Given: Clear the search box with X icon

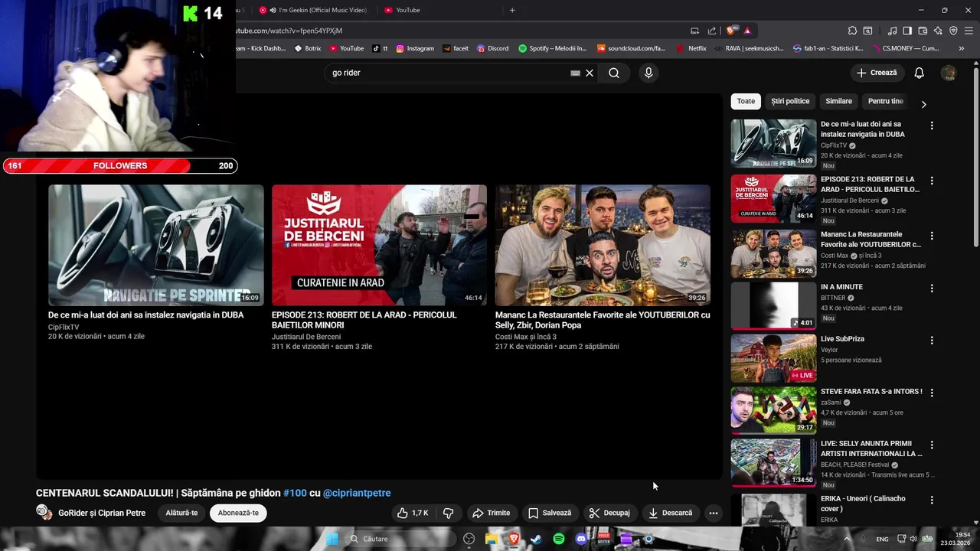Looking at the screenshot, I should (x=590, y=73).
